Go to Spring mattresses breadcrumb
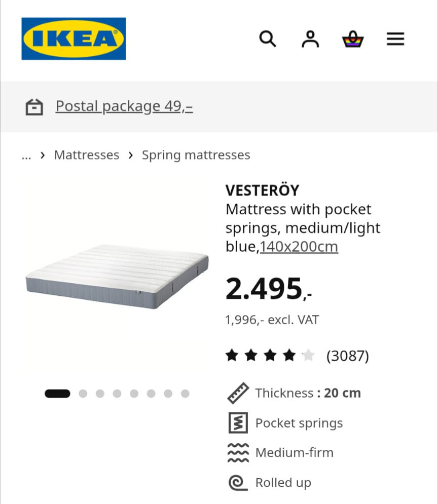438x504 pixels. [x=196, y=155]
